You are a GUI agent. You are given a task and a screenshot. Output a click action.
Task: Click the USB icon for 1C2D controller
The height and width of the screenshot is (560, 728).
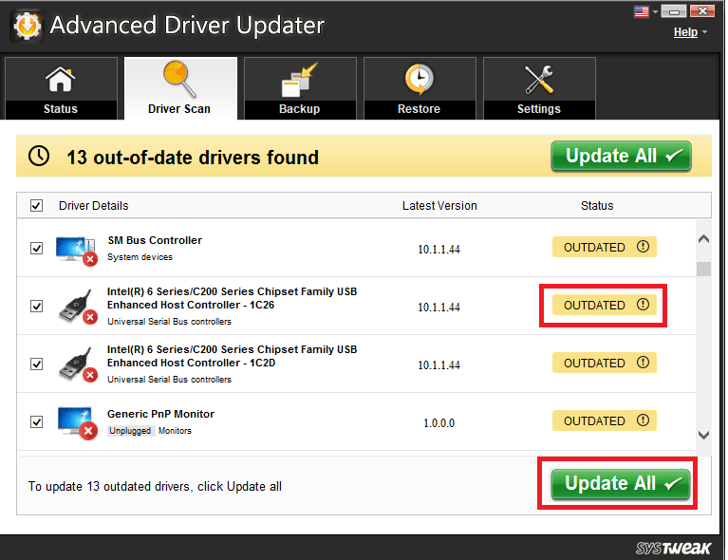pos(77,364)
